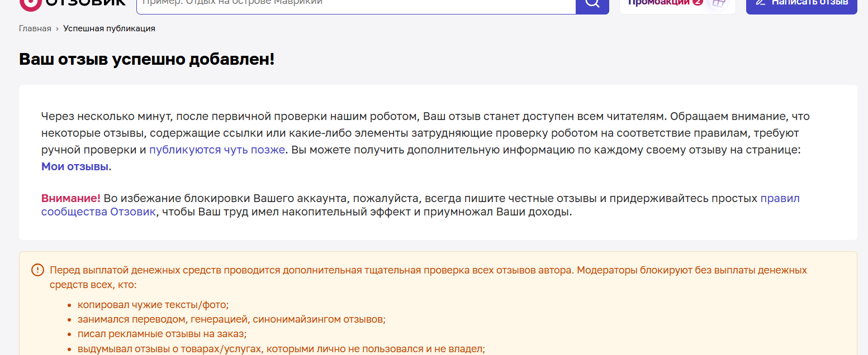Click the gift icon in Промоакции

tap(718, 3)
